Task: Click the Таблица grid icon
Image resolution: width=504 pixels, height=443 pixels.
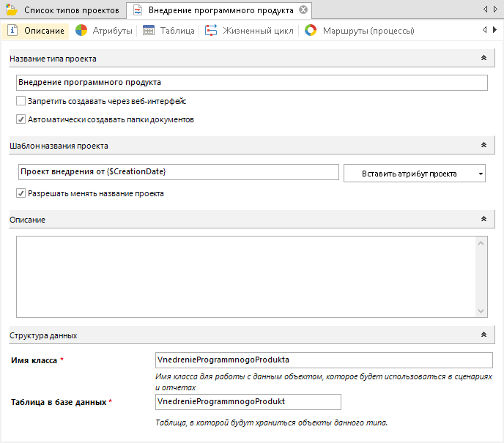Action: tap(149, 31)
